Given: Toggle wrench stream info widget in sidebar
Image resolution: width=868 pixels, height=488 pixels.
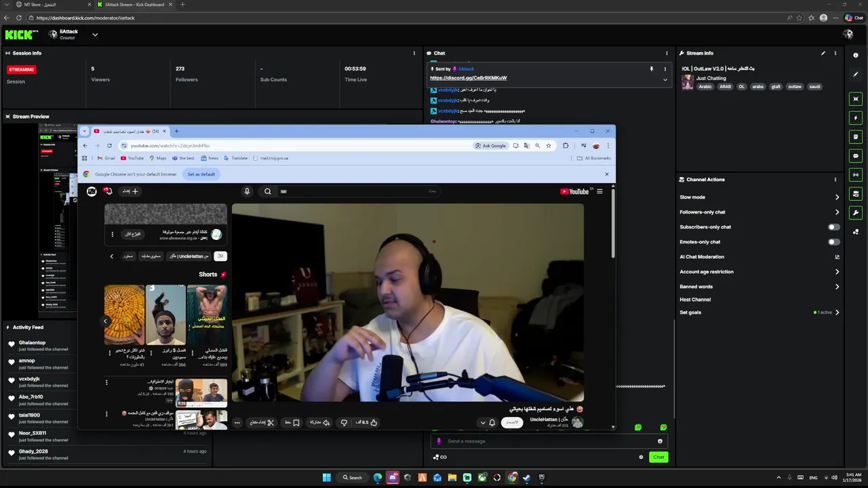Looking at the screenshot, I should click(856, 213).
